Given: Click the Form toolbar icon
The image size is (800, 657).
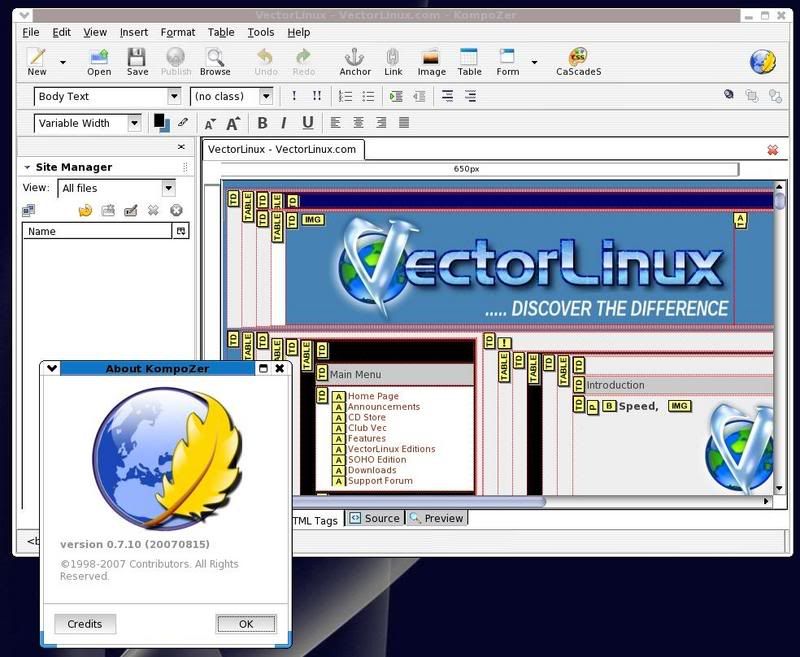Looking at the screenshot, I should point(508,62).
